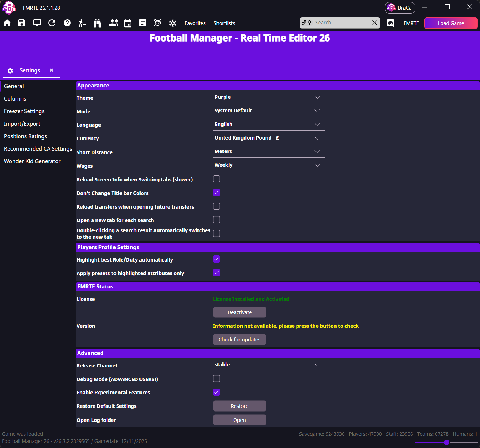Viewport: 480px width, 448px height.
Task: Enable Debug Mode checkbox
Action: tap(216, 379)
